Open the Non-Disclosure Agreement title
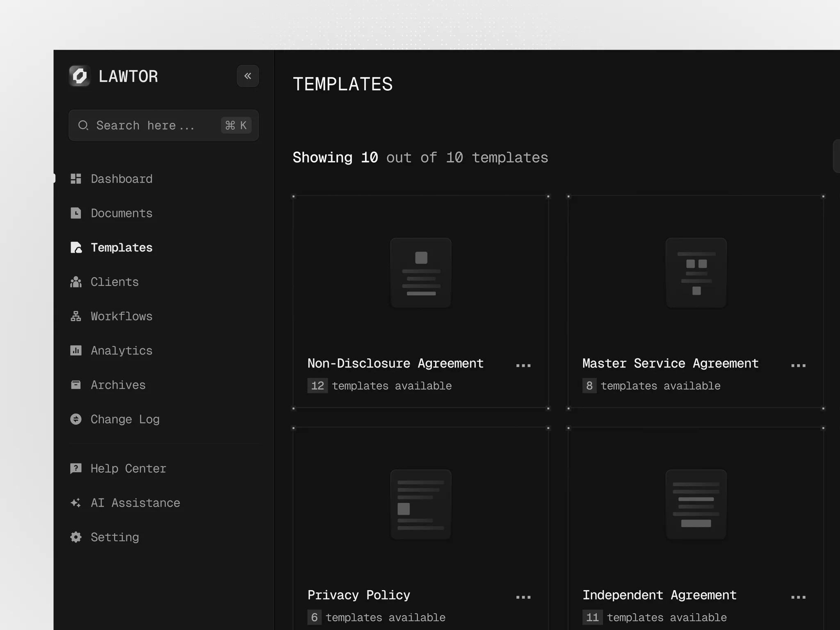The width and height of the screenshot is (840, 630). pyautogui.click(x=395, y=363)
